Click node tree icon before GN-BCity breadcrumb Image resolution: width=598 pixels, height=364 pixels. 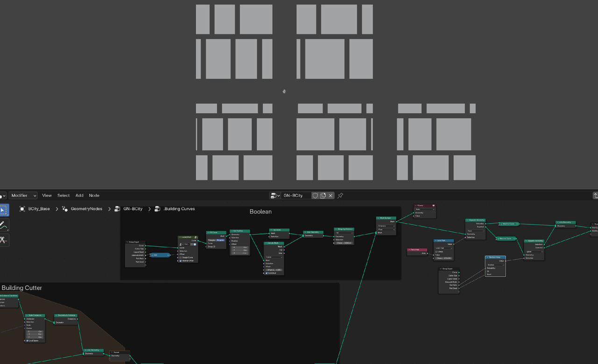click(117, 209)
